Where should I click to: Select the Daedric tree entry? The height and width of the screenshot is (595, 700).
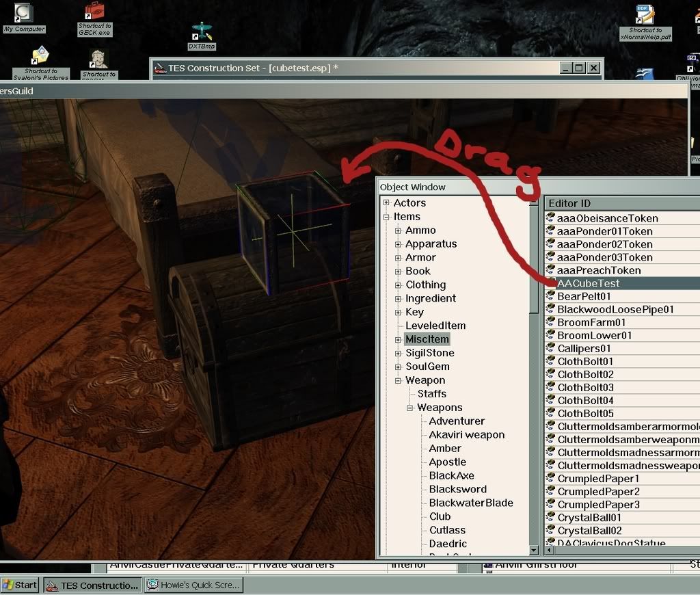coord(448,544)
